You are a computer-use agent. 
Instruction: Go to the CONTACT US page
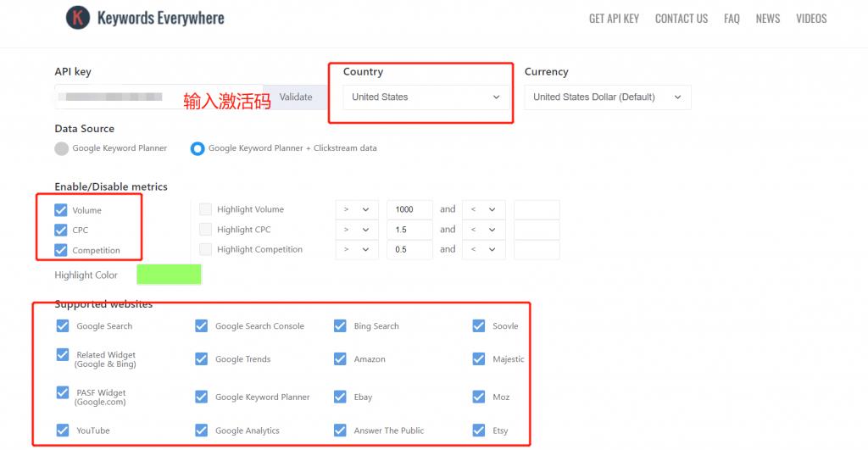(681, 19)
